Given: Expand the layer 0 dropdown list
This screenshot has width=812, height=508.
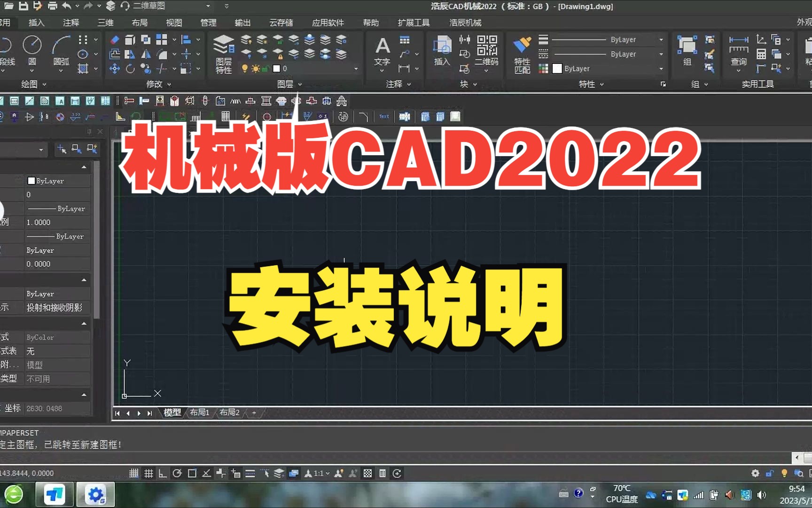Looking at the screenshot, I should point(356,69).
